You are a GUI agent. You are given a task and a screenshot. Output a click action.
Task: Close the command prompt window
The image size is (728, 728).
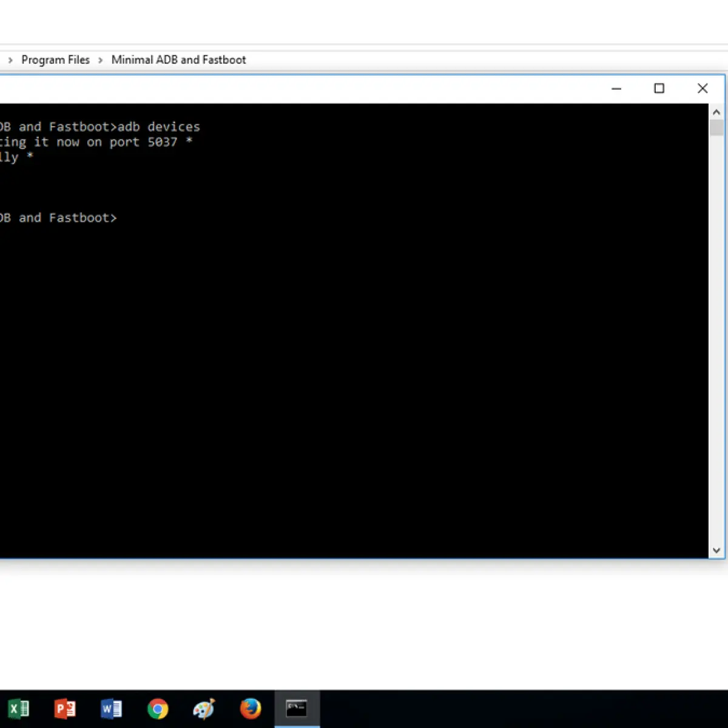coord(703,89)
